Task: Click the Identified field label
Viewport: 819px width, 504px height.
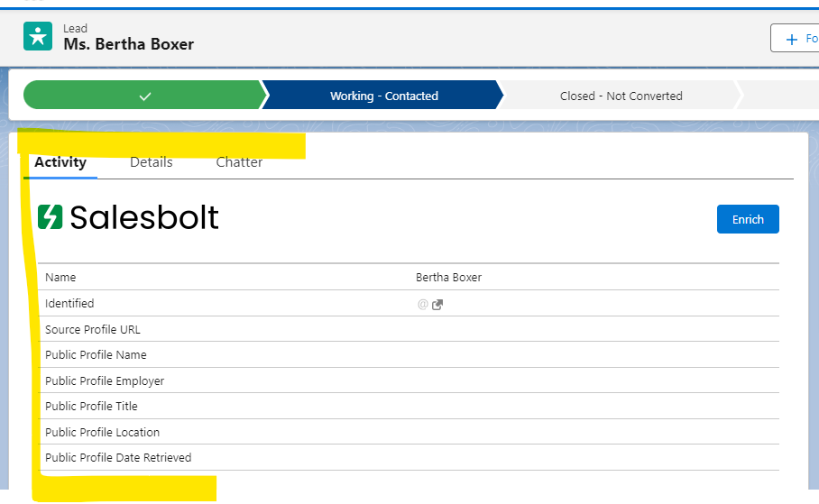Action: coord(69,304)
